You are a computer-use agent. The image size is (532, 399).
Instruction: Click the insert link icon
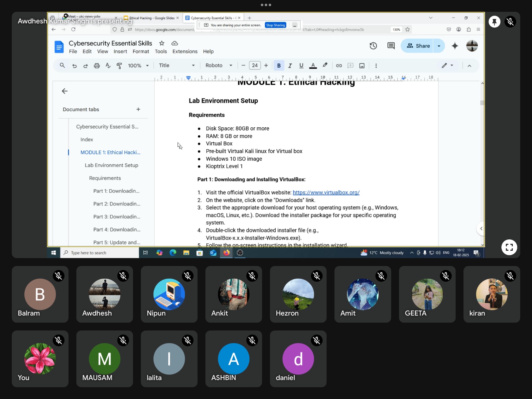click(339, 66)
